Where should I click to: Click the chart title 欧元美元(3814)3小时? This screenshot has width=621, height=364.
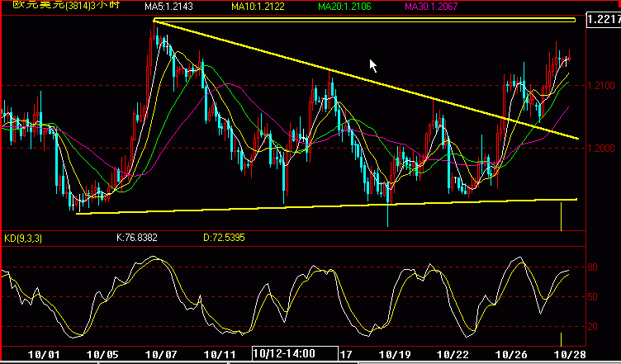(x=66, y=6)
